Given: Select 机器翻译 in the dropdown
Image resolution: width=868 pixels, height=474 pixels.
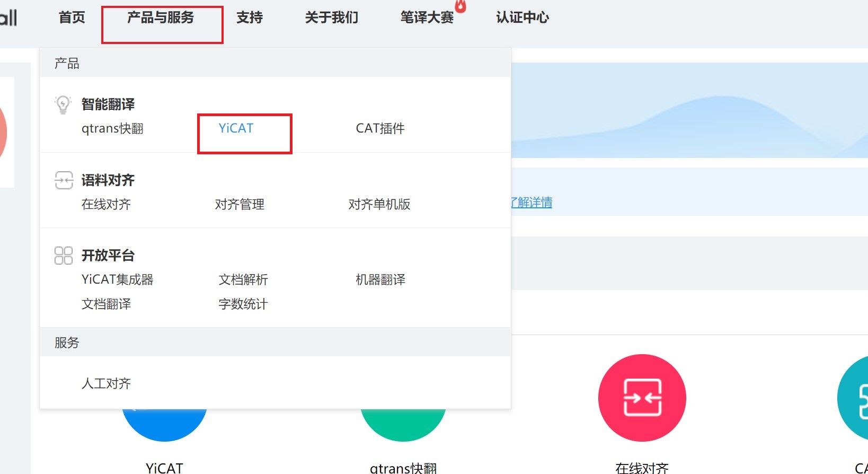Looking at the screenshot, I should coord(380,279).
